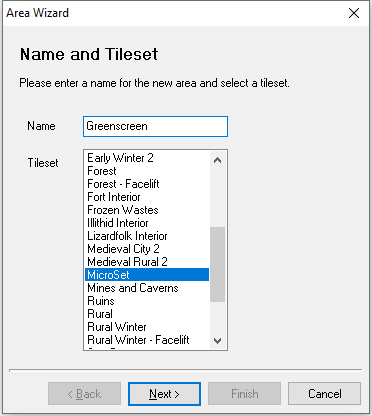Select Fort Interior tileset
This screenshot has height=416, width=372.
[147, 197]
